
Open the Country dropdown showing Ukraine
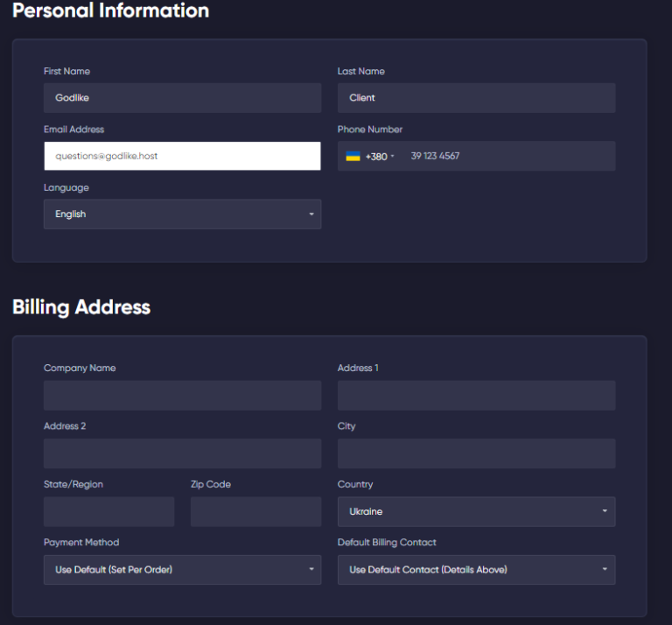click(476, 512)
